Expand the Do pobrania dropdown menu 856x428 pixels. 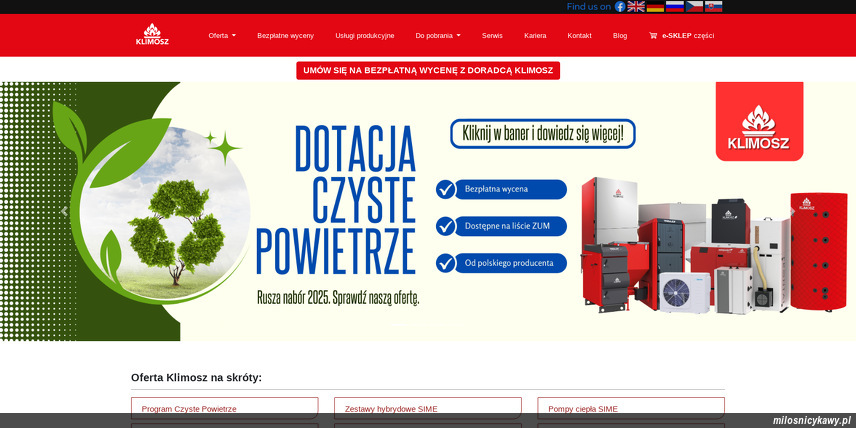click(438, 35)
